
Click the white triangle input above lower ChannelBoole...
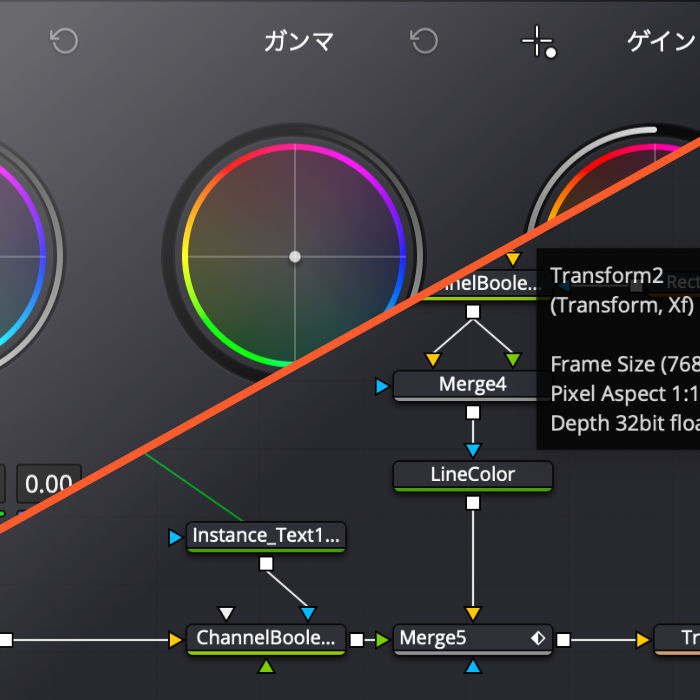(226, 613)
